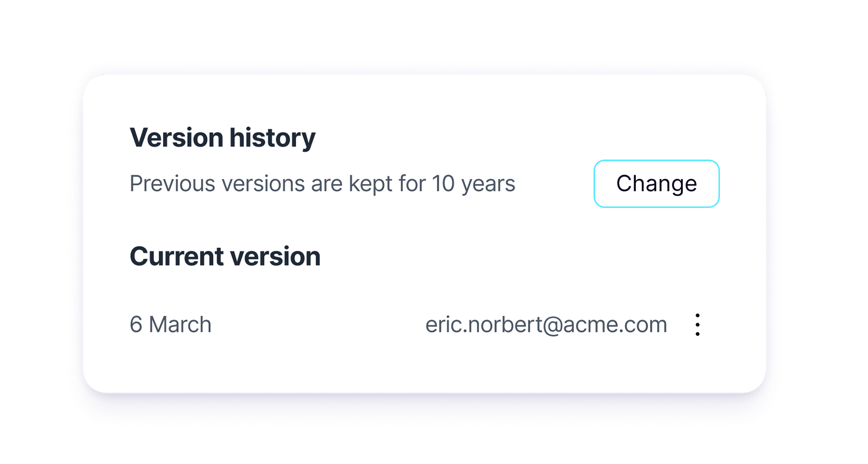Screen dimensions: 868x464
Task: Change the version retention period
Action: [x=656, y=184]
